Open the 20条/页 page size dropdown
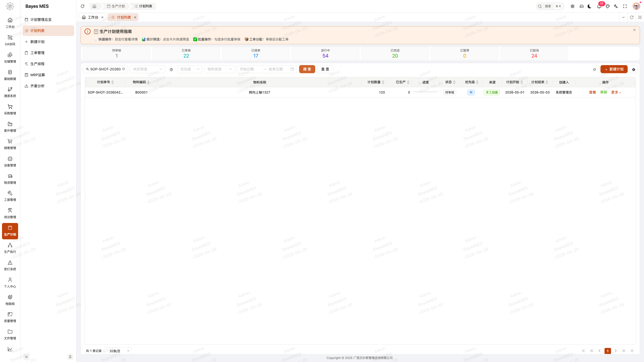Image resolution: width=644 pixels, height=362 pixels. point(118,351)
